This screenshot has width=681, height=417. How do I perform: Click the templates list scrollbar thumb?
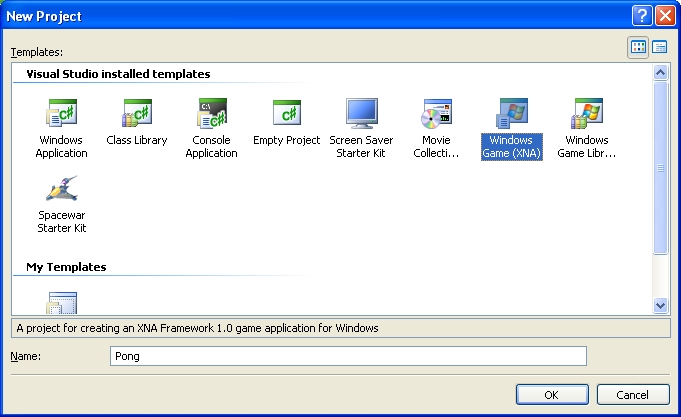[660, 168]
